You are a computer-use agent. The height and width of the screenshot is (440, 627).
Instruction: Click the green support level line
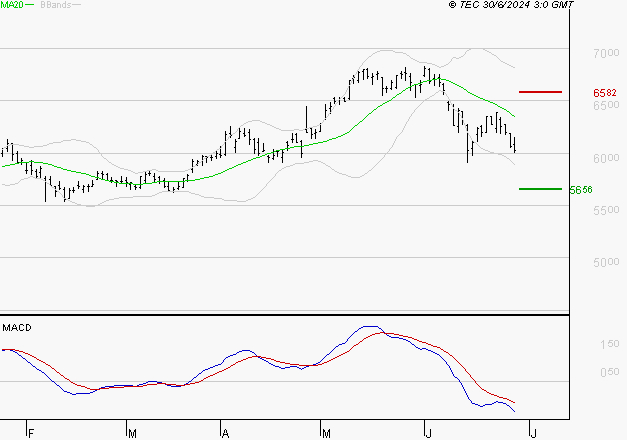pyautogui.click(x=540, y=189)
